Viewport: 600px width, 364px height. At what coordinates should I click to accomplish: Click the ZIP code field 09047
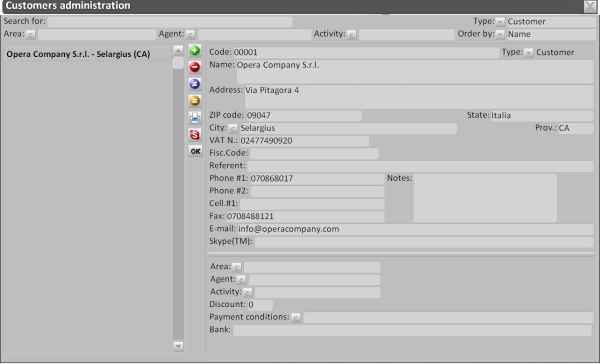pyautogui.click(x=303, y=115)
